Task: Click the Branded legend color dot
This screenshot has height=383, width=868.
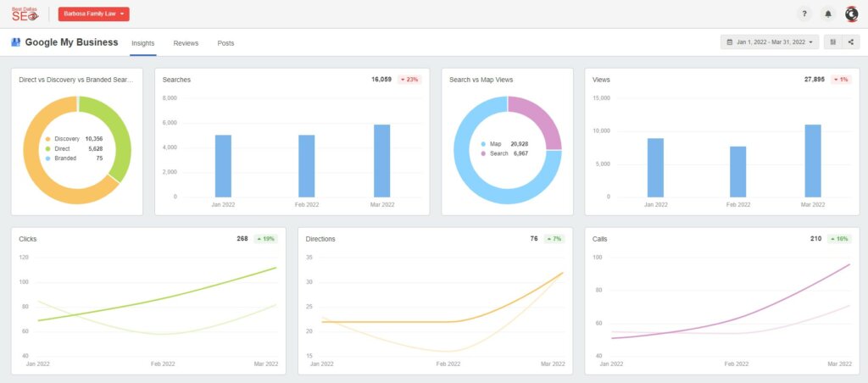Action: point(48,158)
